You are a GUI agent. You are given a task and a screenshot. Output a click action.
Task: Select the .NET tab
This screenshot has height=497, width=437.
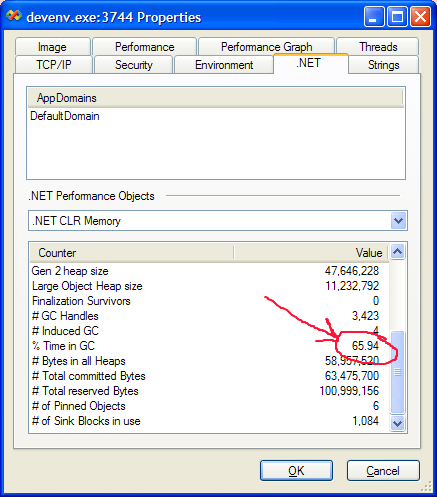coord(311,63)
